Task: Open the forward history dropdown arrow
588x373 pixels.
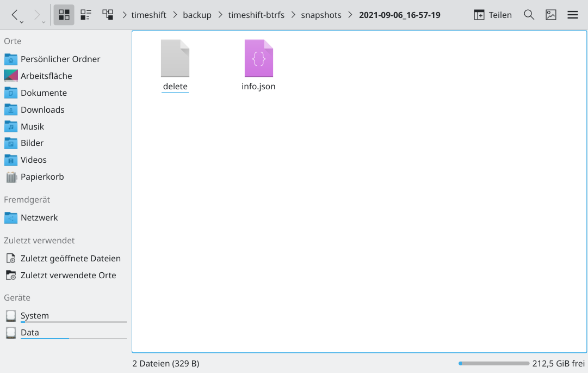Action: (x=44, y=22)
